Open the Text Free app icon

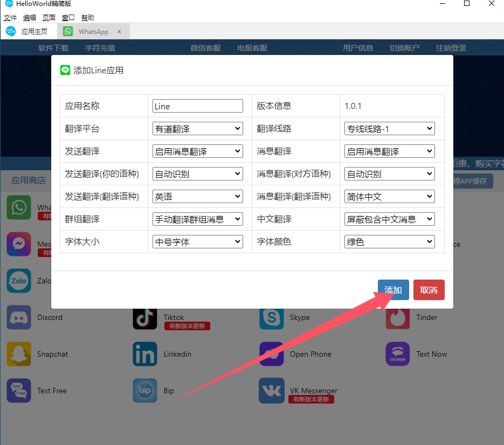(19, 391)
